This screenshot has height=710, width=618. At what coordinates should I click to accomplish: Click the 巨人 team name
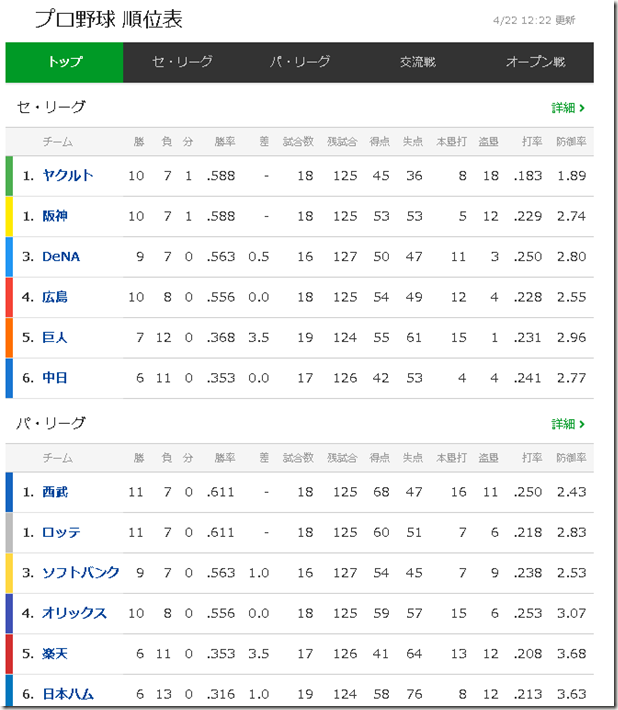[x=55, y=338]
